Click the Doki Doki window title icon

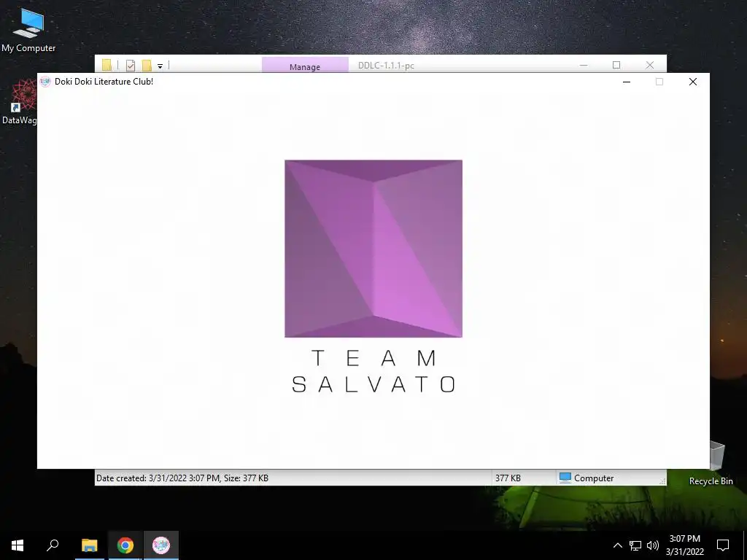pos(45,82)
